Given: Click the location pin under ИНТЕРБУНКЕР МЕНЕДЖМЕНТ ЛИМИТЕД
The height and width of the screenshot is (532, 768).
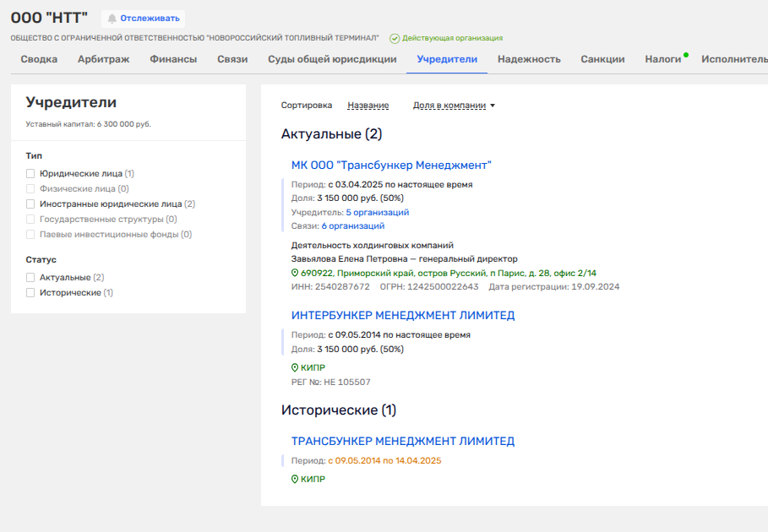Looking at the screenshot, I should [x=295, y=368].
